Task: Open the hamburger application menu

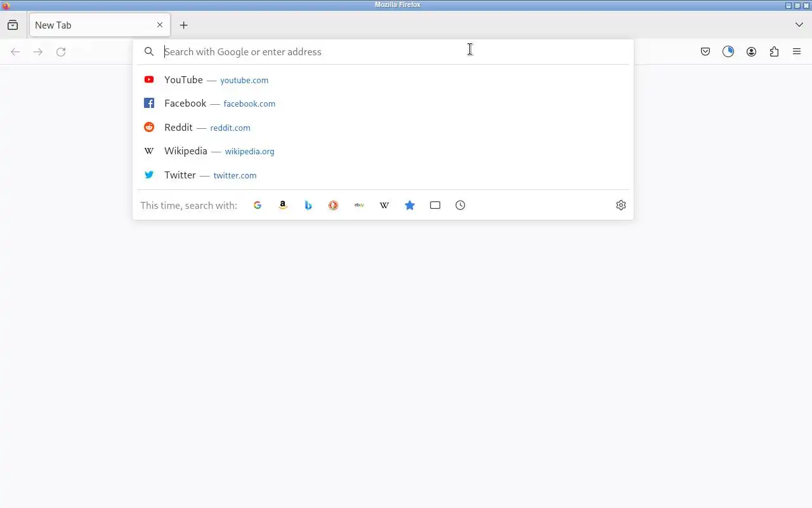Action: pos(797,52)
